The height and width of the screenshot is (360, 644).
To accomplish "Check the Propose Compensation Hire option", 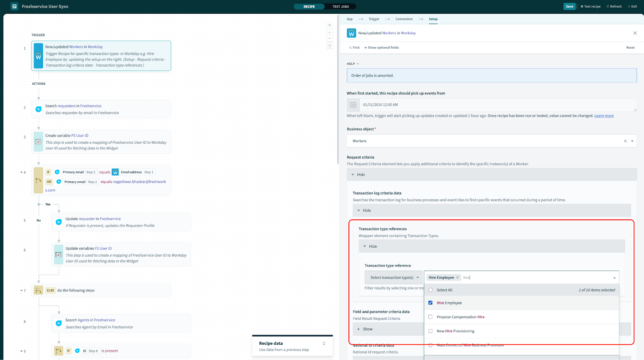I will tap(431, 317).
